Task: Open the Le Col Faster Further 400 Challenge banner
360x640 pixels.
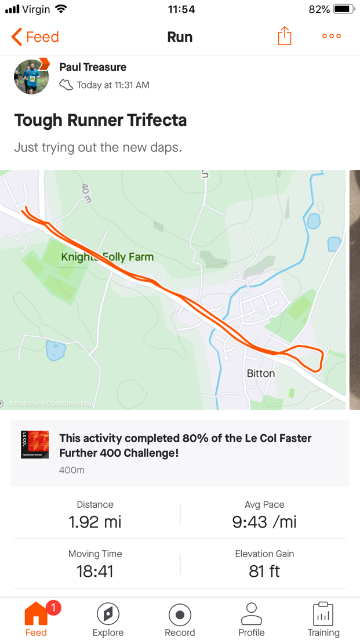Action: (180, 453)
